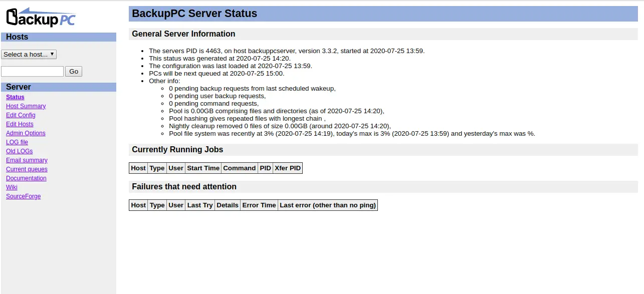Click the Other info bullet
This screenshot has height=294, width=644.
[164, 81]
